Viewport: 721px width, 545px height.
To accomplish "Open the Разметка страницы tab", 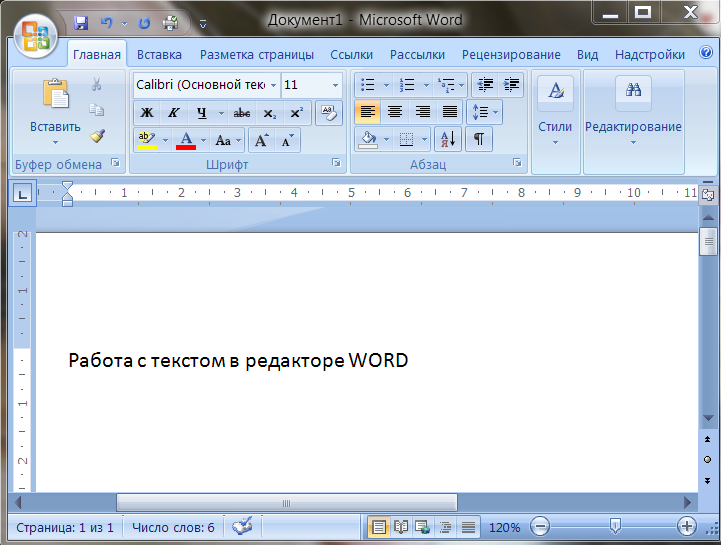I will click(257, 55).
